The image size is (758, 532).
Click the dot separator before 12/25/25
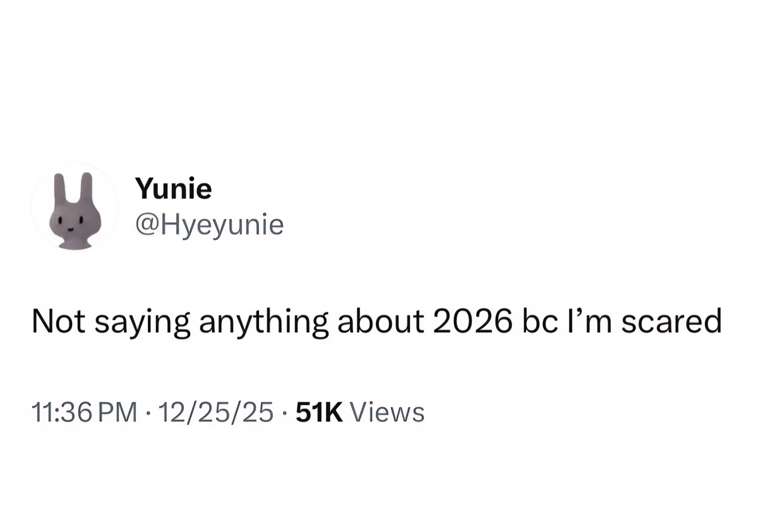coord(148,413)
